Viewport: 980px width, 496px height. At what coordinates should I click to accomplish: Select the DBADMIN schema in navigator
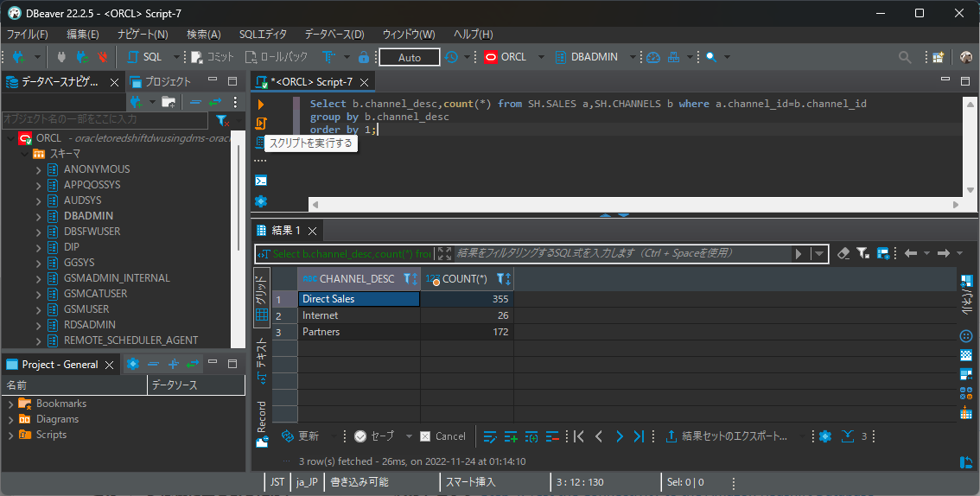pyautogui.click(x=88, y=215)
